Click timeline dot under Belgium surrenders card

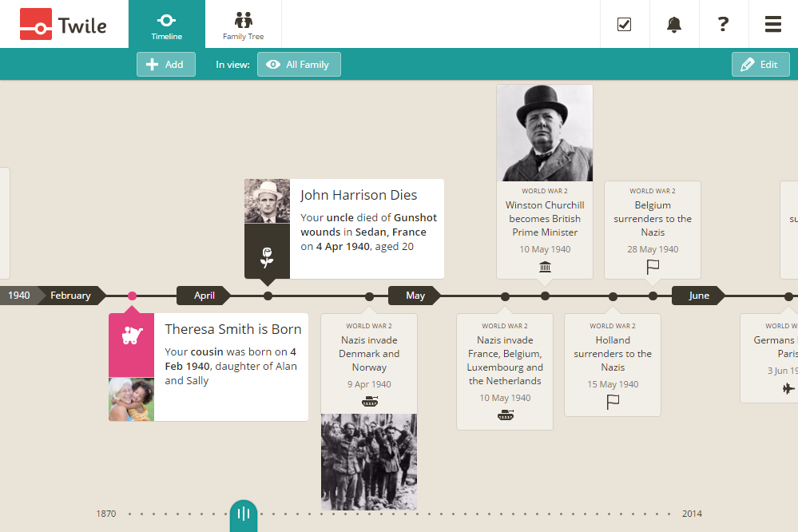tap(653, 296)
